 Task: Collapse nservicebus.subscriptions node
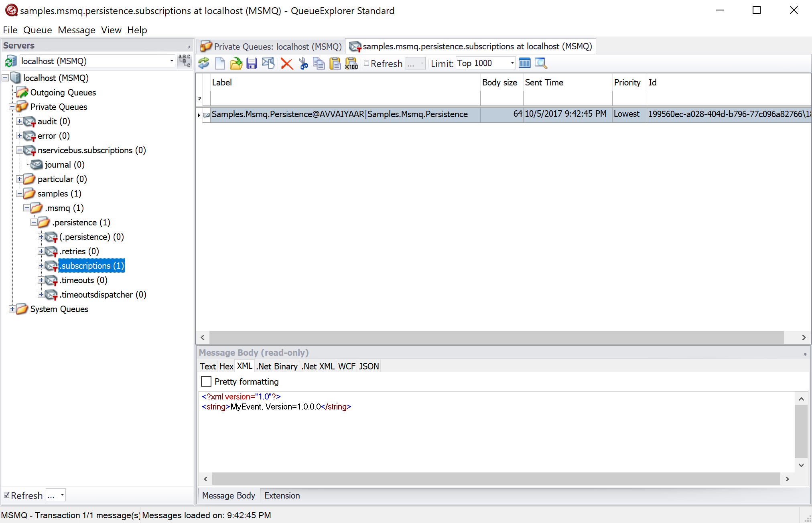(x=19, y=150)
